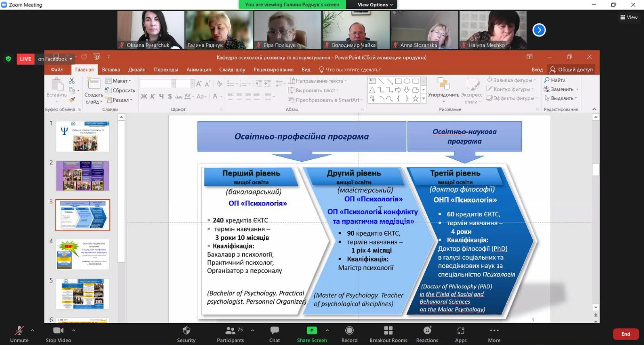Open the View Options dropdown
Screen dimensions: 644x345
pos(375,5)
